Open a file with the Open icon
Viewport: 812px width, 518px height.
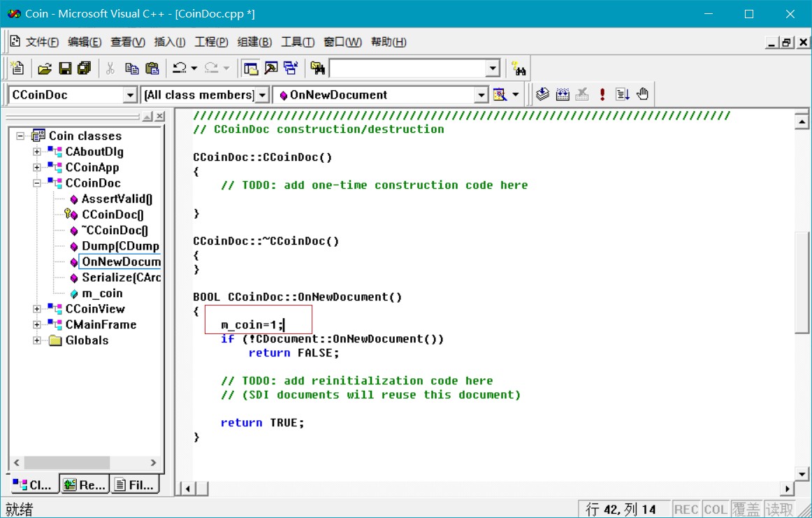click(x=45, y=69)
